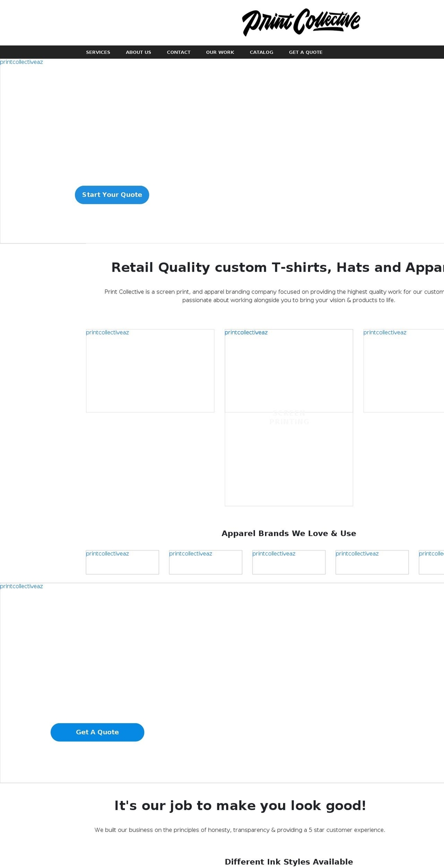The height and width of the screenshot is (868, 444).
Task: Click the Print Collective logo
Action: tap(301, 22)
